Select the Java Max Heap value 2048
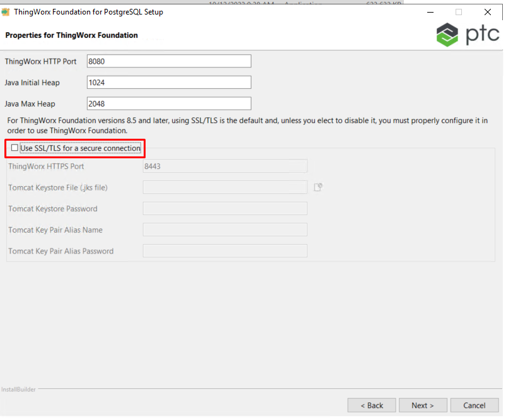Viewport: 506px width, 420px height. point(97,103)
